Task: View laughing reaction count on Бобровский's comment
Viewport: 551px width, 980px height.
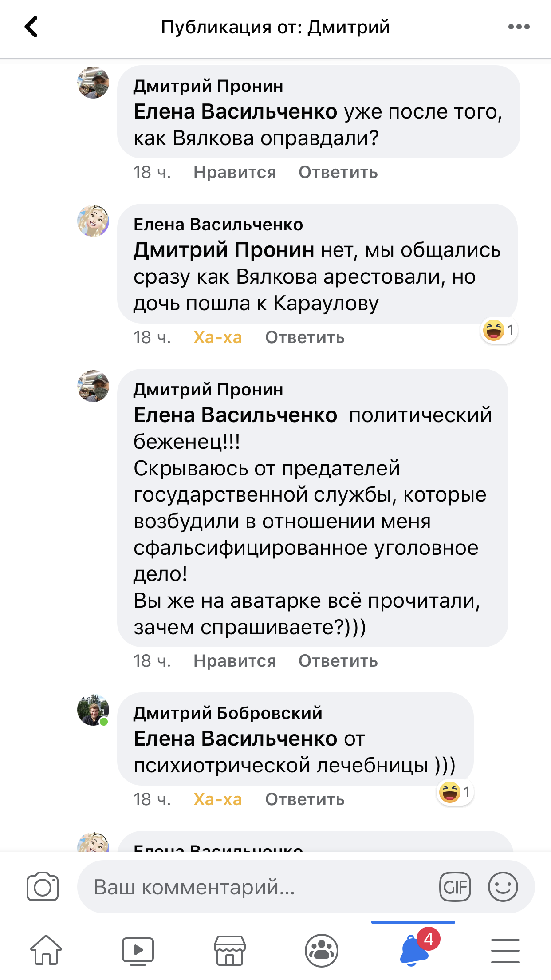Action: click(455, 792)
